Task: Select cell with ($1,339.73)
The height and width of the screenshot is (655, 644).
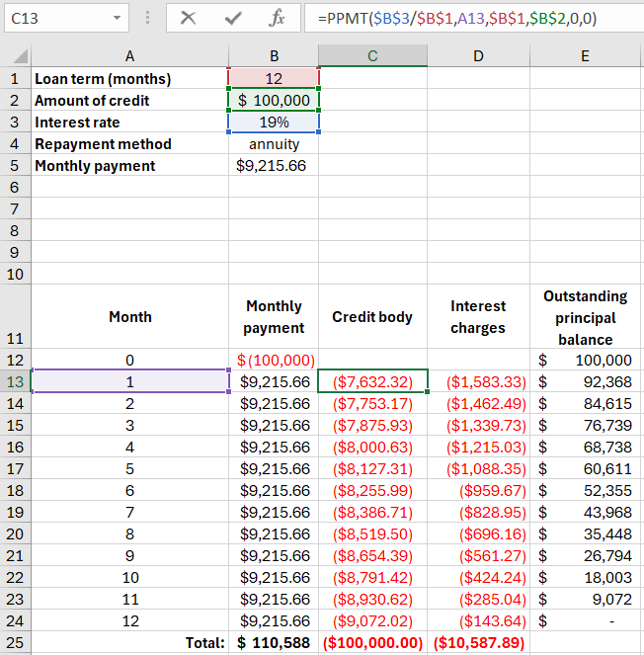Action: click(x=478, y=425)
